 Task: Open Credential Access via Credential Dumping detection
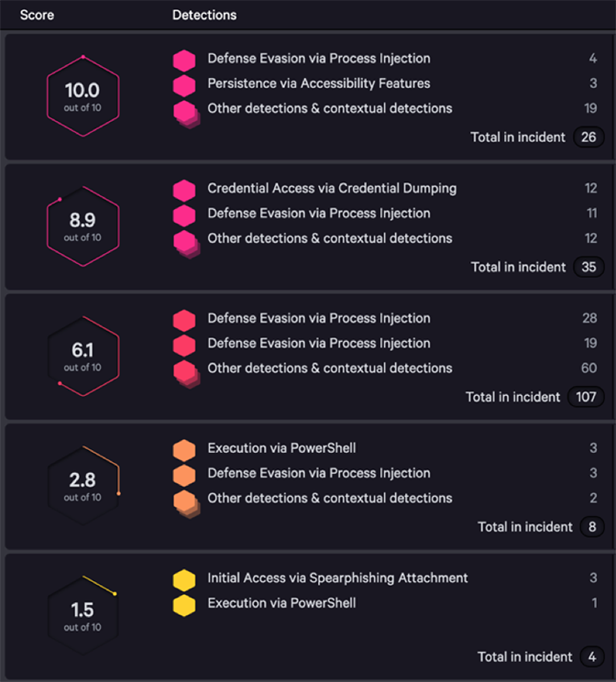tap(331, 188)
